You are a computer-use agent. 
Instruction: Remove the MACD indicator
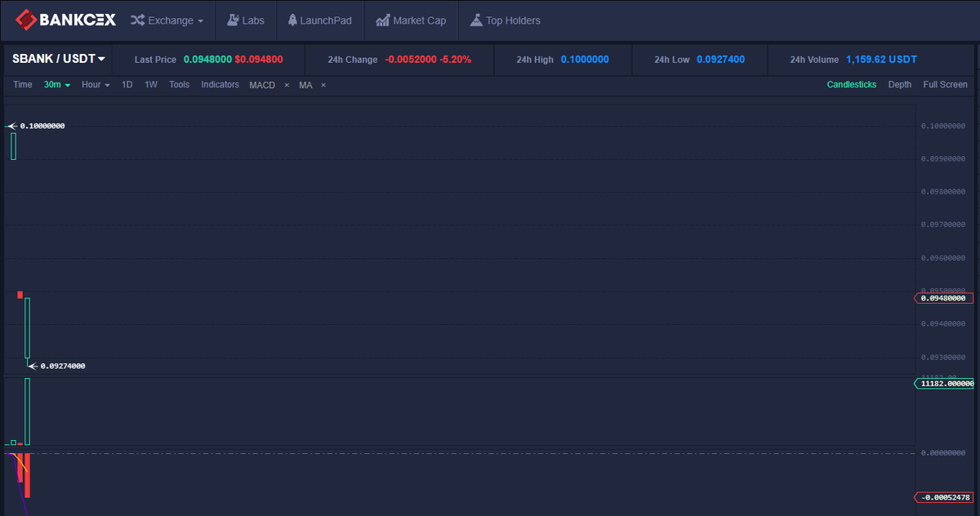coord(287,85)
